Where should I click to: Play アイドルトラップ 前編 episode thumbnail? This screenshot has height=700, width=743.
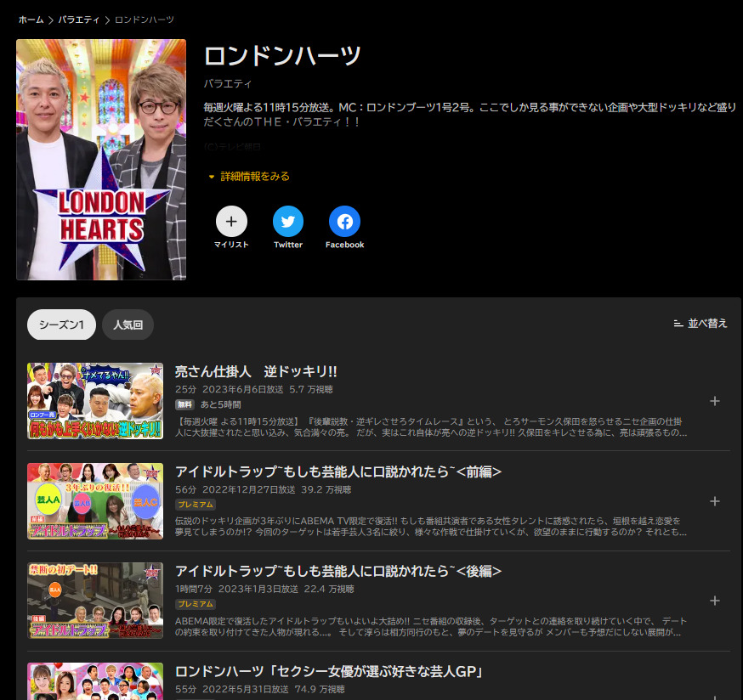coord(95,501)
